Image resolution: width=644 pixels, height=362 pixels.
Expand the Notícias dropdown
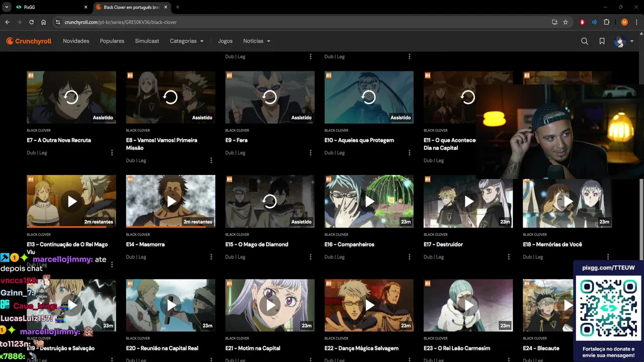(257, 41)
